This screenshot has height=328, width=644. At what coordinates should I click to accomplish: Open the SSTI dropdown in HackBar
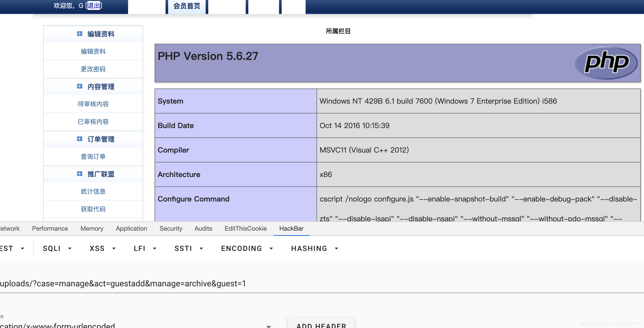click(189, 248)
